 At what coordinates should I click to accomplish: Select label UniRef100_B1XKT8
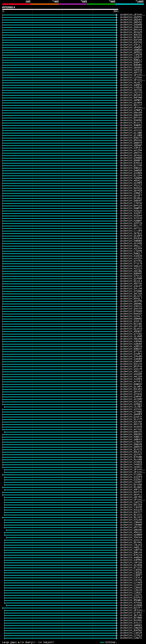131,450
